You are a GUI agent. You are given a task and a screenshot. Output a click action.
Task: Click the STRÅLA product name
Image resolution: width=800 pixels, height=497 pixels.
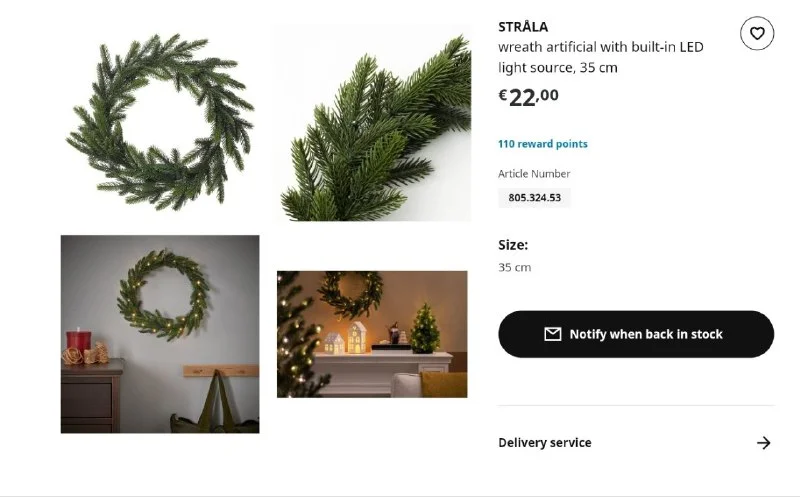523,27
